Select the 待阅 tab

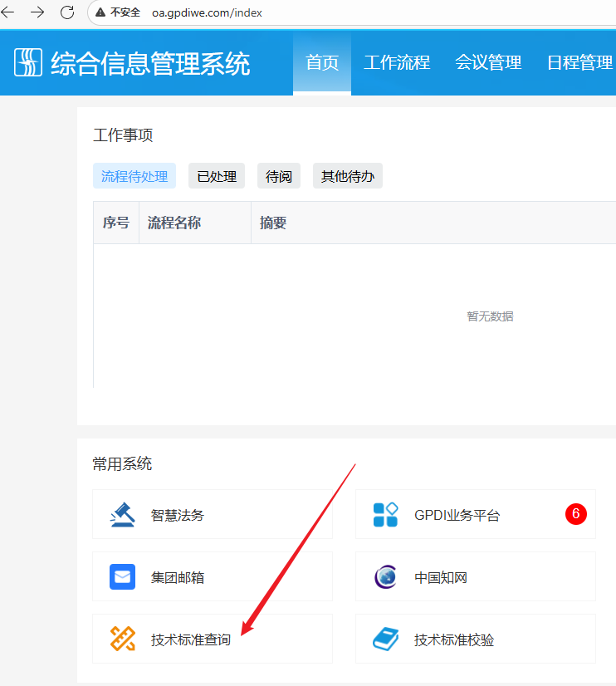(279, 176)
